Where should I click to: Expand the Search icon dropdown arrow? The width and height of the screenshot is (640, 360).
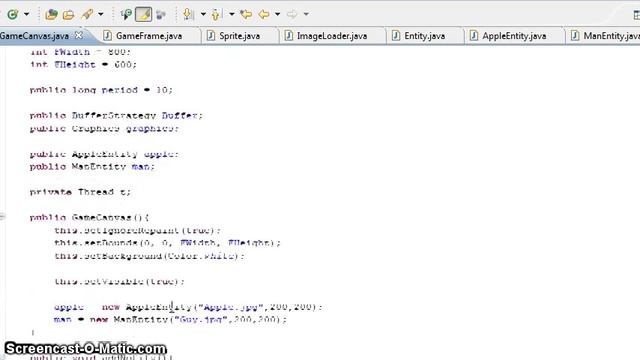point(101,14)
